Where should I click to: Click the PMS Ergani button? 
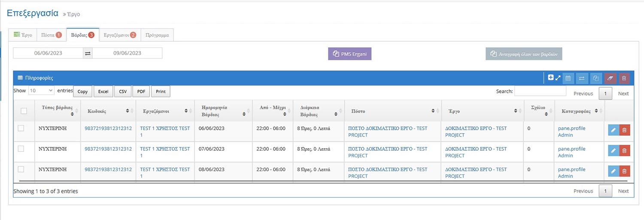point(350,54)
